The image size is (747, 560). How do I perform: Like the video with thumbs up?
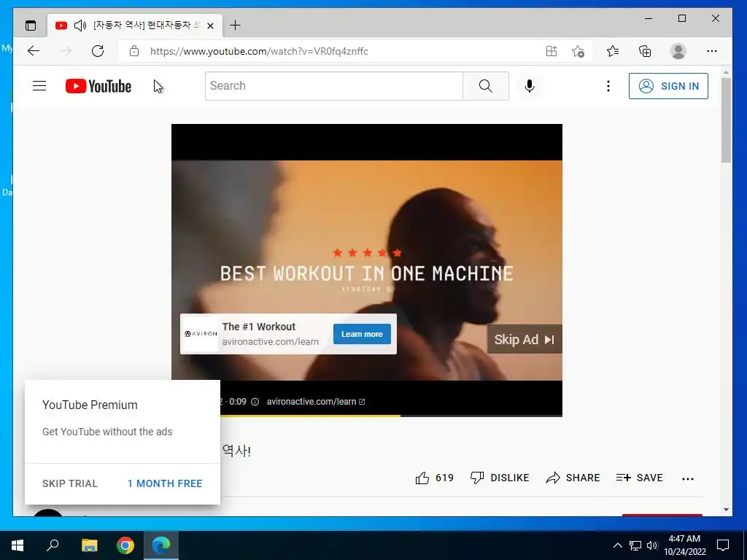click(x=422, y=478)
